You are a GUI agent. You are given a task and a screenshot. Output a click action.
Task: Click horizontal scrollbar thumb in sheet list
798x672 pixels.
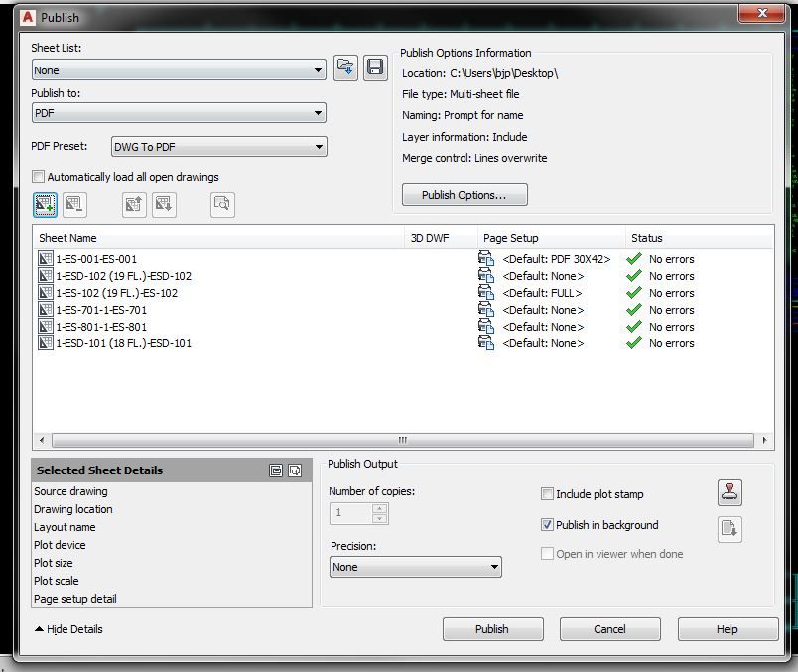point(403,440)
